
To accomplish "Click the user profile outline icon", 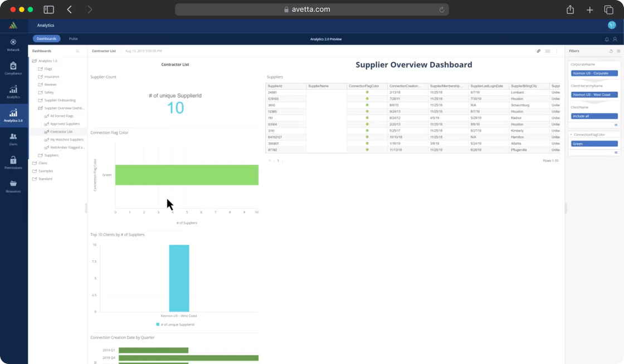I will point(615,39).
